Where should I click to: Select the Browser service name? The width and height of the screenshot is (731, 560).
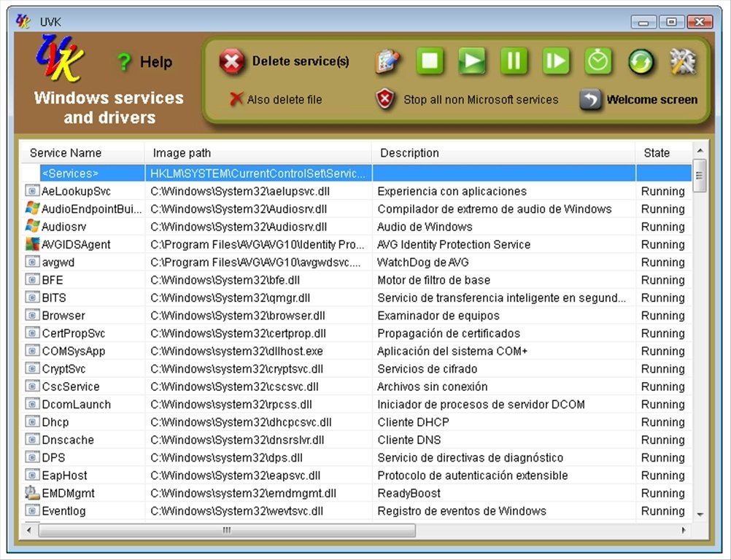(x=63, y=316)
